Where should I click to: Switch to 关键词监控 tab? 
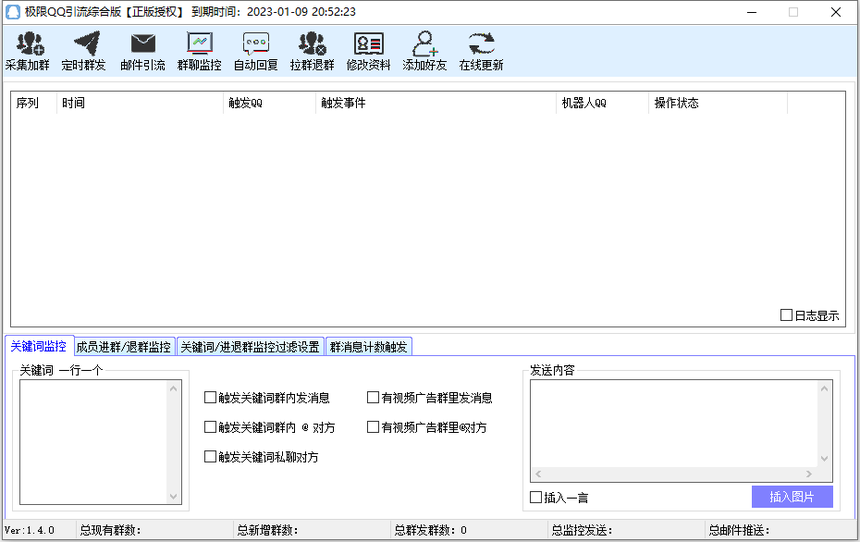coord(38,346)
